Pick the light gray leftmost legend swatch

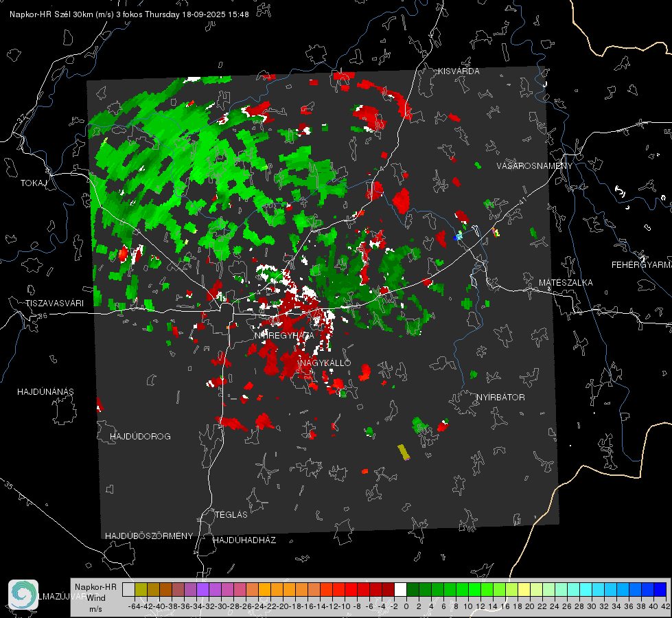tap(128, 589)
